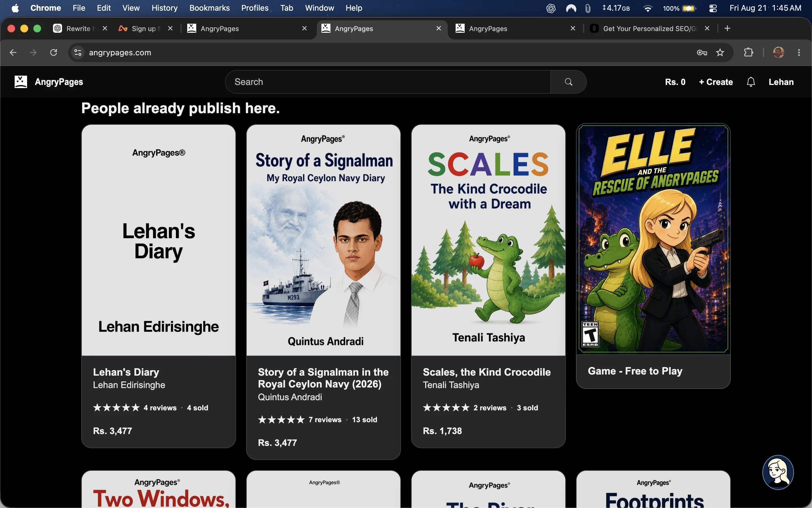Open the Lehan account menu
The width and height of the screenshot is (812, 508).
(x=781, y=82)
